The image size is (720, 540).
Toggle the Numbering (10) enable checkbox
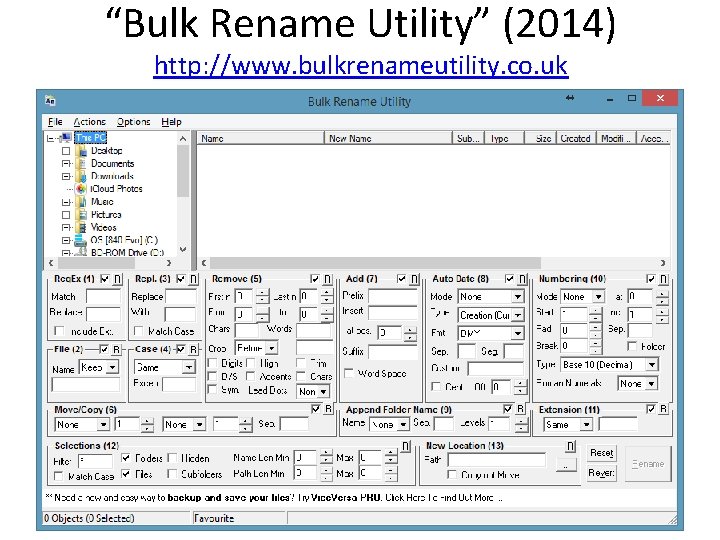click(651, 278)
